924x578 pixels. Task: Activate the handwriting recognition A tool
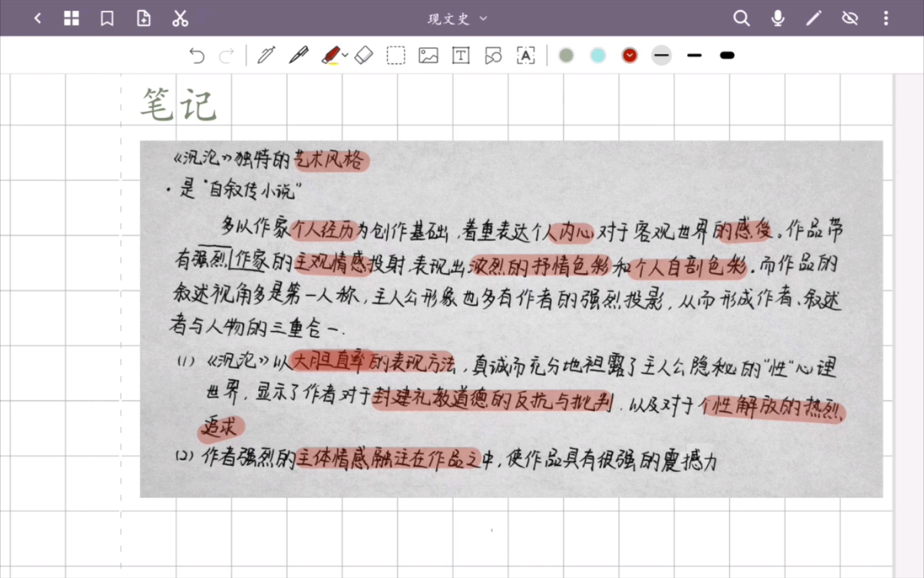tap(526, 55)
